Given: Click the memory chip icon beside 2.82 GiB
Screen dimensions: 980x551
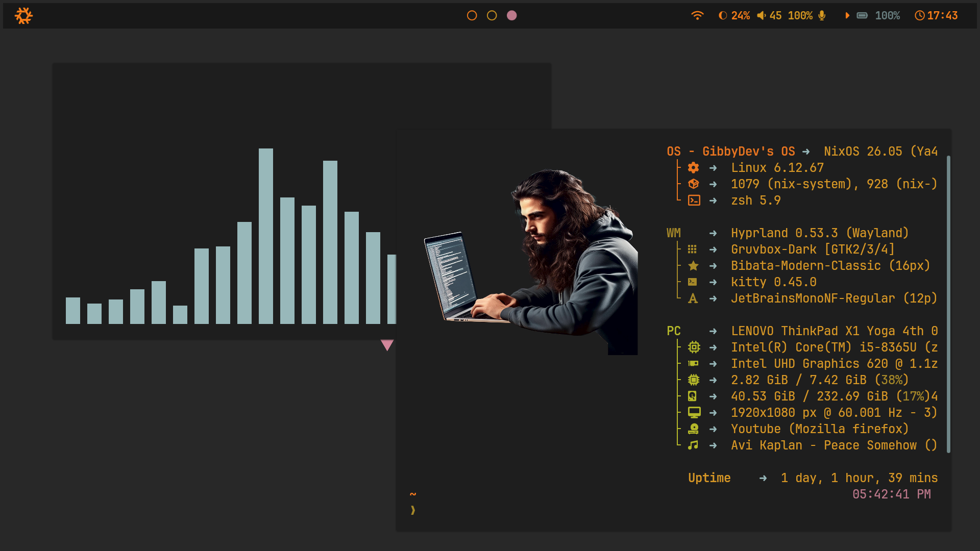Looking at the screenshot, I should pyautogui.click(x=694, y=380).
